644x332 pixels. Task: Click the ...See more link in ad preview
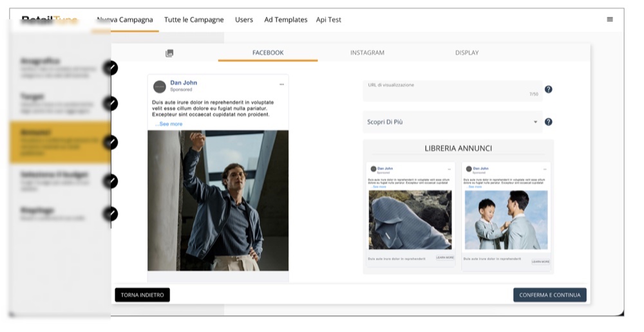(x=169, y=124)
